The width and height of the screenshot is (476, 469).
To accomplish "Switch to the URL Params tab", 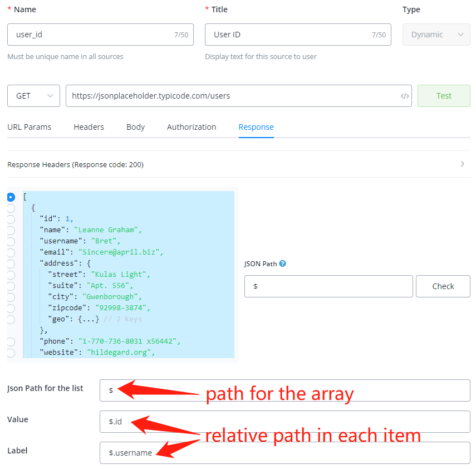I will point(29,127).
